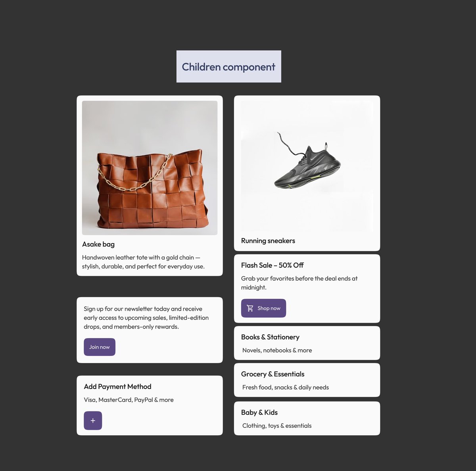Image resolution: width=476 pixels, height=471 pixels.
Task: Open the running sneakers product image
Action: pyautogui.click(x=307, y=166)
